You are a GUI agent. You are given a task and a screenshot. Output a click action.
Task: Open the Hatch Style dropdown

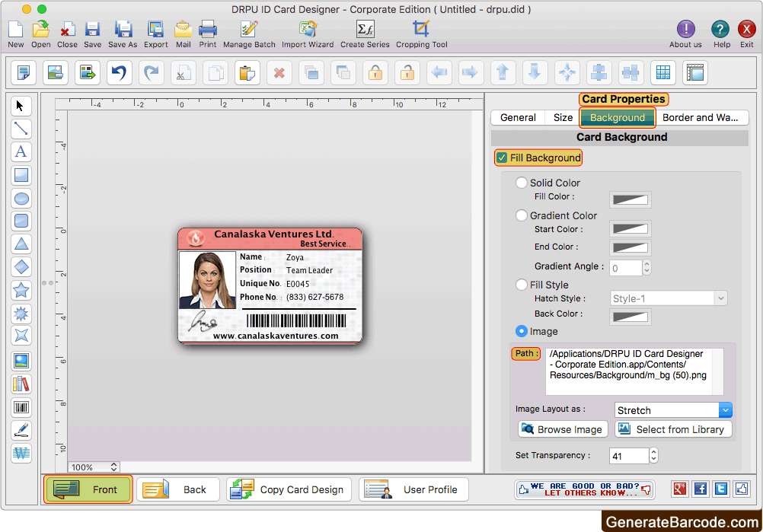669,298
